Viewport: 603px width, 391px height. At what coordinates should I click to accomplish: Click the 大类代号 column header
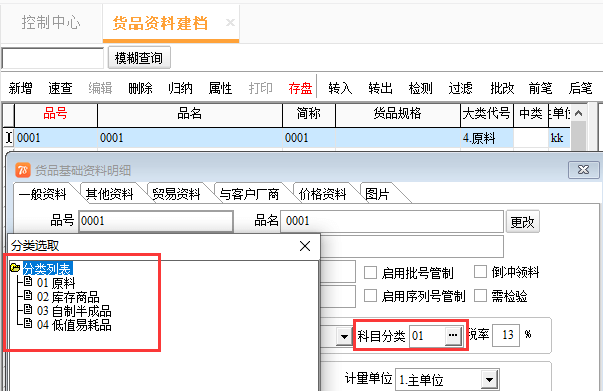[x=487, y=115]
